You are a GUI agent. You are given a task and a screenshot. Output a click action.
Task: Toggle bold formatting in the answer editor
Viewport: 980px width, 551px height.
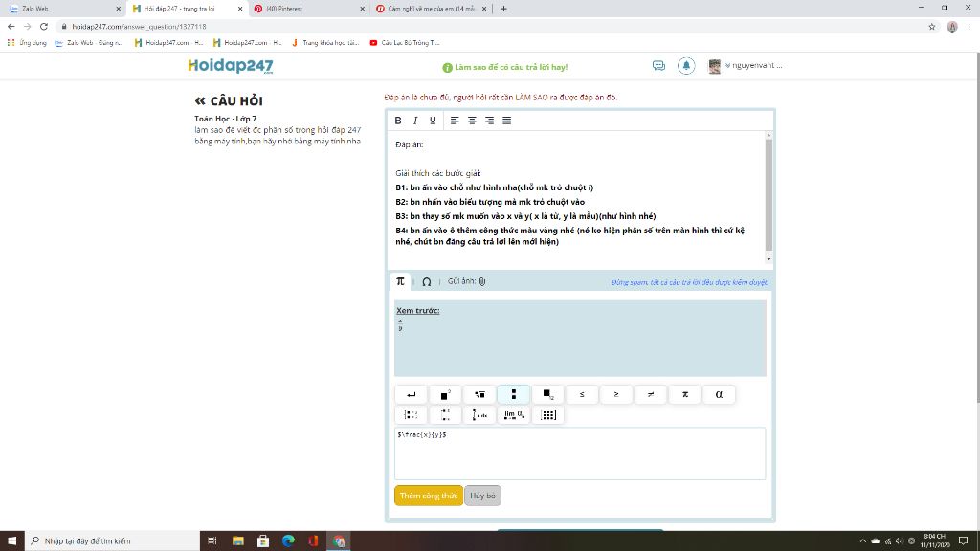point(398,121)
